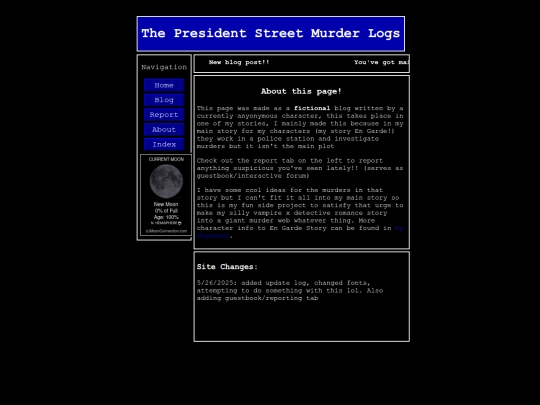Click the '5/26/2025' update log entry
The image size is (540, 405).
tap(290, 290)
